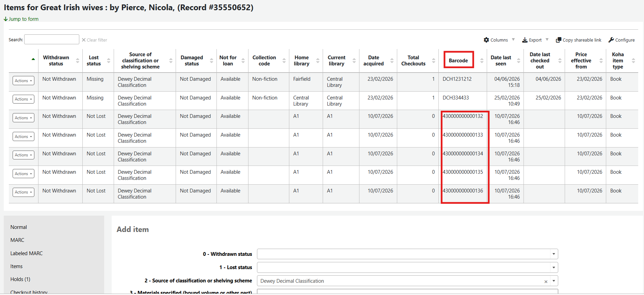Open Actions menu for barcode 430000000000136

point(23,192)
